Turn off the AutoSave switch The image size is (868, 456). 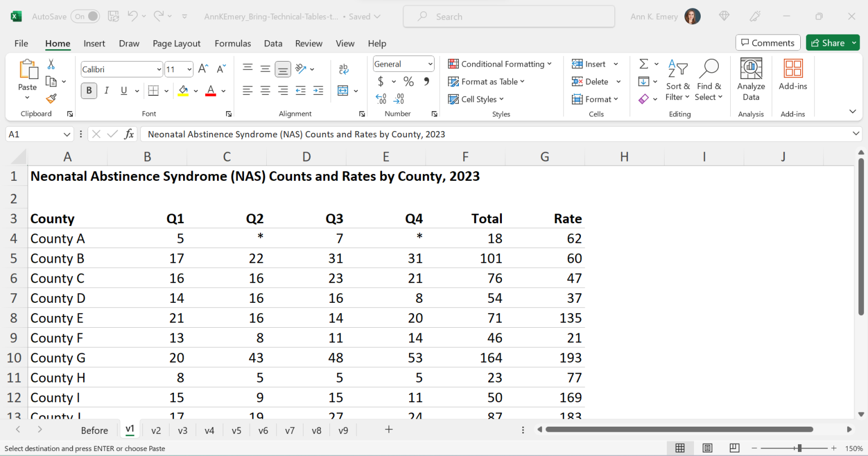click(x=85, y=16)
